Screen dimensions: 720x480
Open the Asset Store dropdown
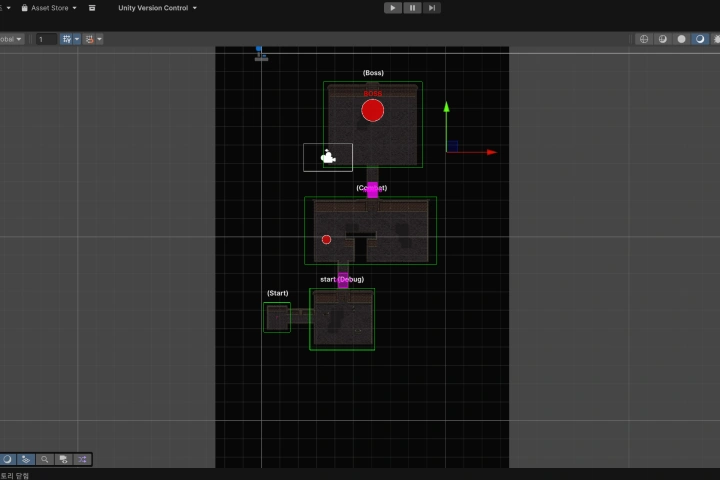coord(50,8)
